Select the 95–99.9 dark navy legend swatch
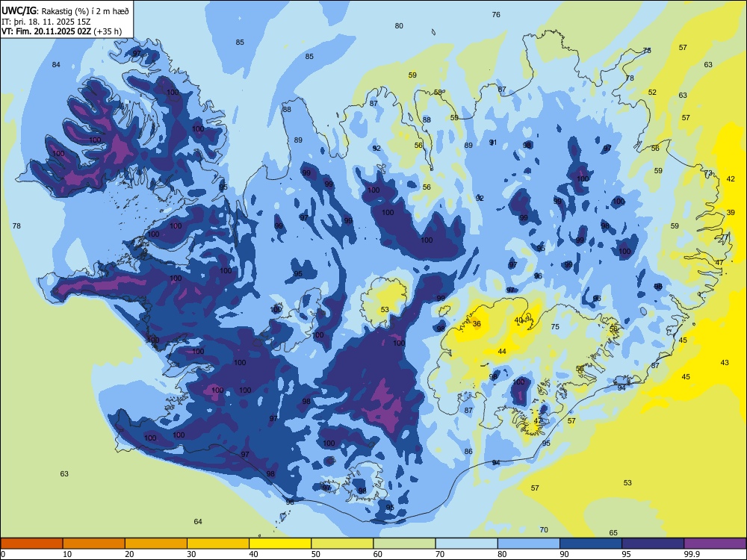Viewport: 747px width, 560px height. [653, 544]
